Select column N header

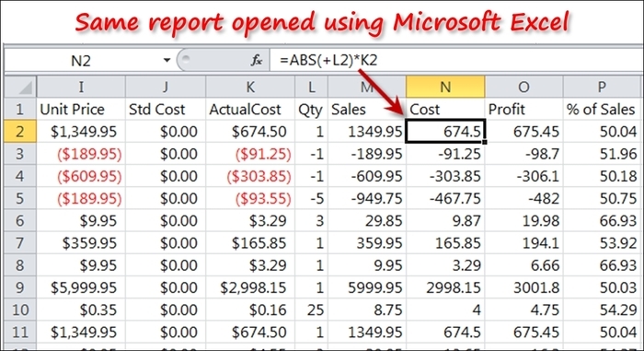445,87
